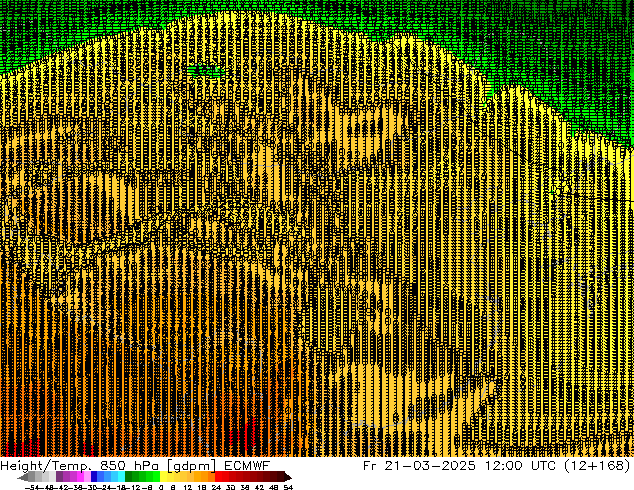Click the '24' label on the temperature scale
This screenshot has height=490, width=634.
(x=216, y=488)
